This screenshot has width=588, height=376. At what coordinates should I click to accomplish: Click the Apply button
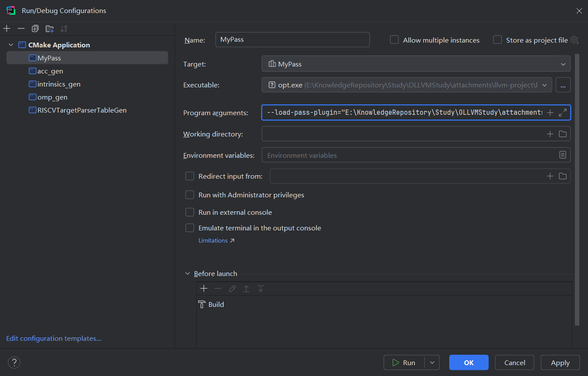click(x=560, y=363)
